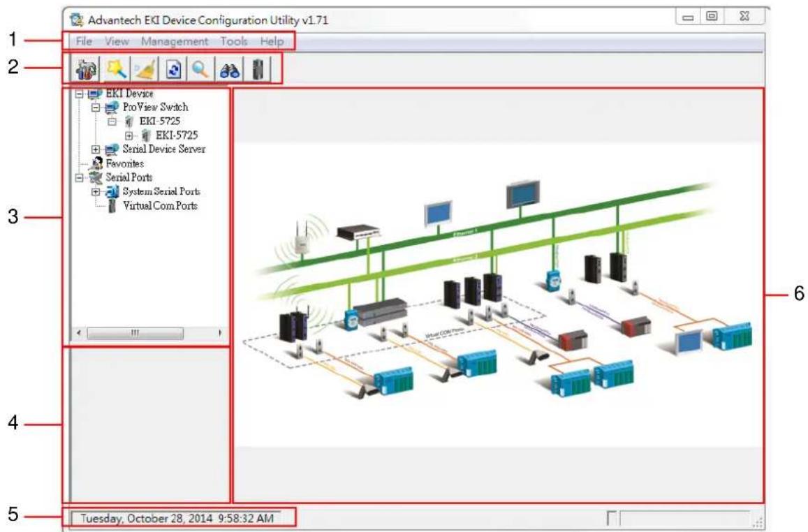Viewport: 808px width, 532px height.
Task: Expand the Serial Device Server node
Action: click(x=96, y=149)
